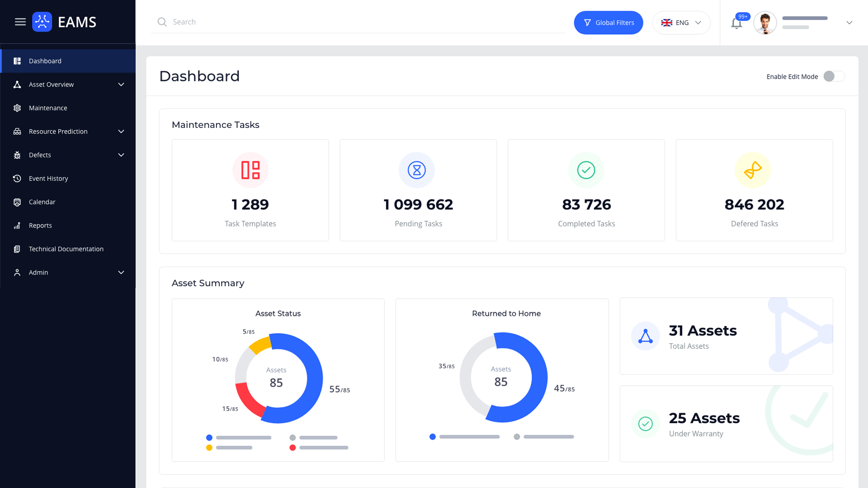Image resolution: width=868 pixels, height=488 pixels.
Task: Expand the Resource Prediction chevron
Action: click(121, 131)
